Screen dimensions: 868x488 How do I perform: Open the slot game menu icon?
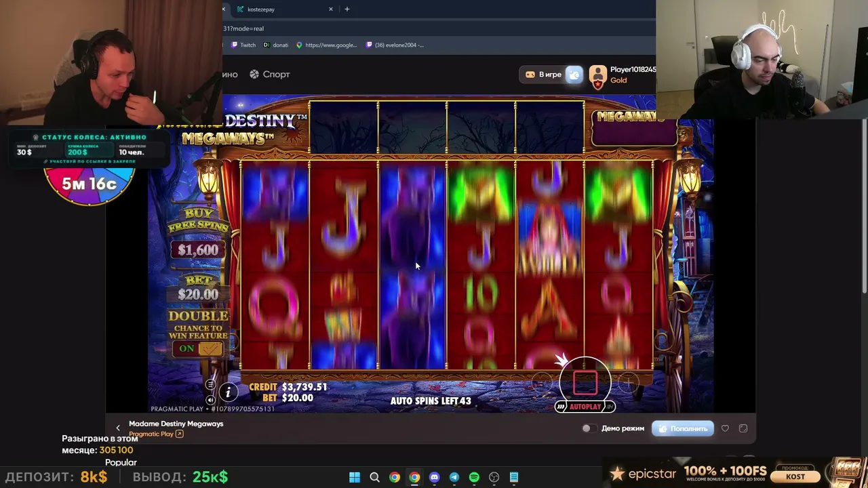pos(210,385)
